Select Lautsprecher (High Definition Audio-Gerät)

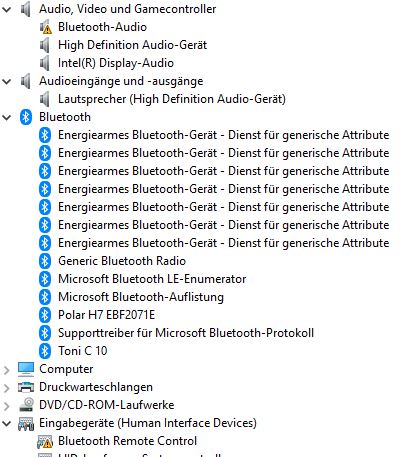172,99
